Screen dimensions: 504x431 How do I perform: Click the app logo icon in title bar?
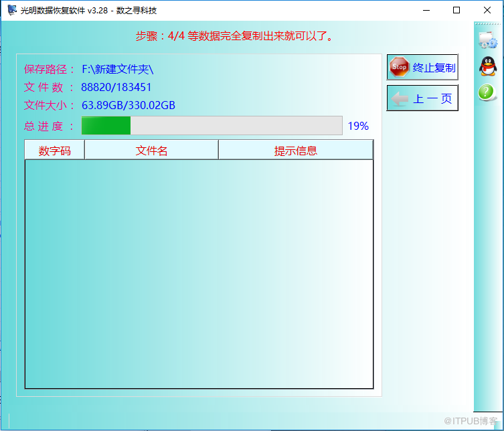(x=12, y=10)
